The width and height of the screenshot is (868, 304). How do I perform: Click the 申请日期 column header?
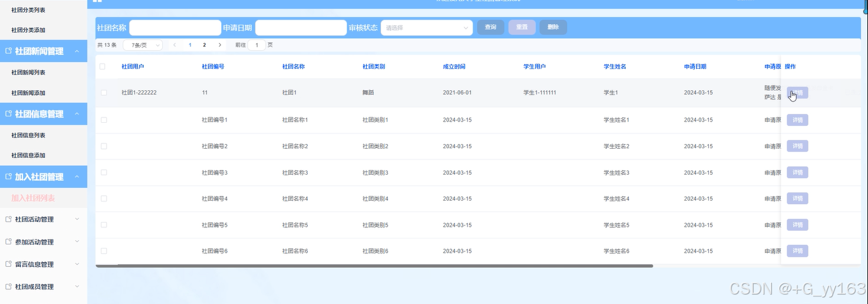click(695, 67)
